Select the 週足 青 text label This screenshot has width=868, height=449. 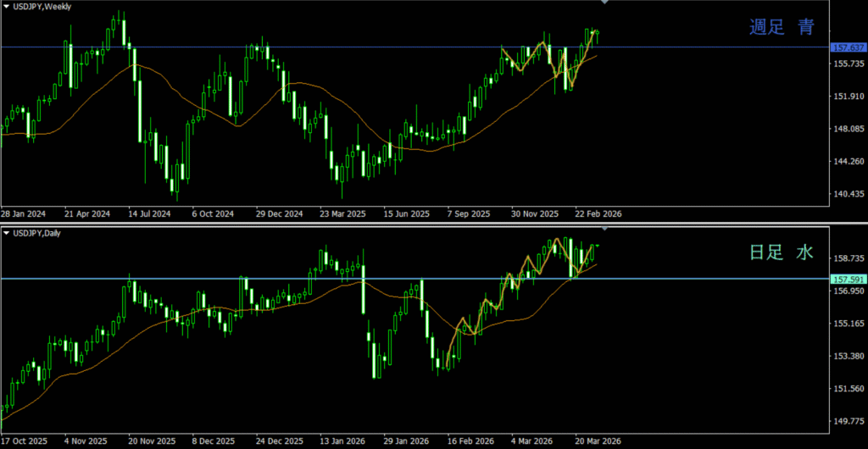point(781,27)
